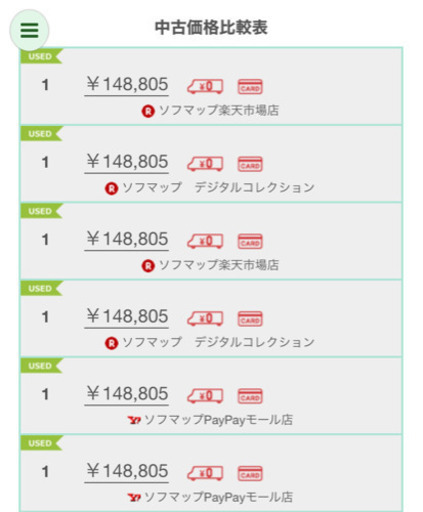Open the green hamburger menu
Viewport: 423px width, 512px height.
click(x=29, y=31)
